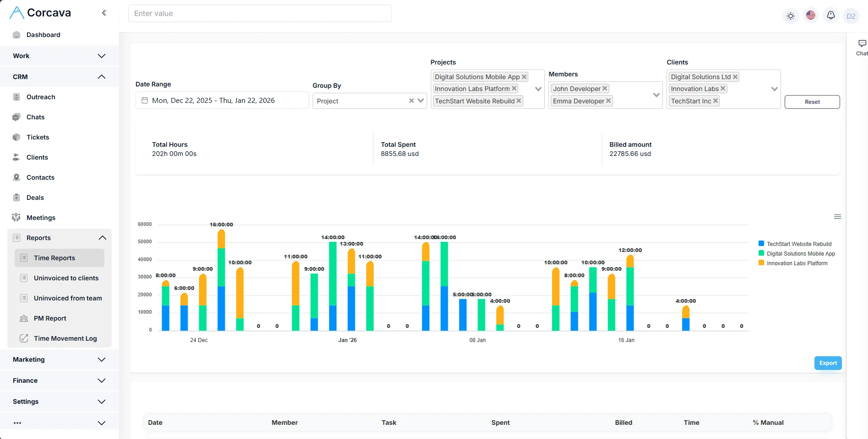868x439 pixels.
Task: Open the chart hamburger menu above the legend
Action: (838, 216)
